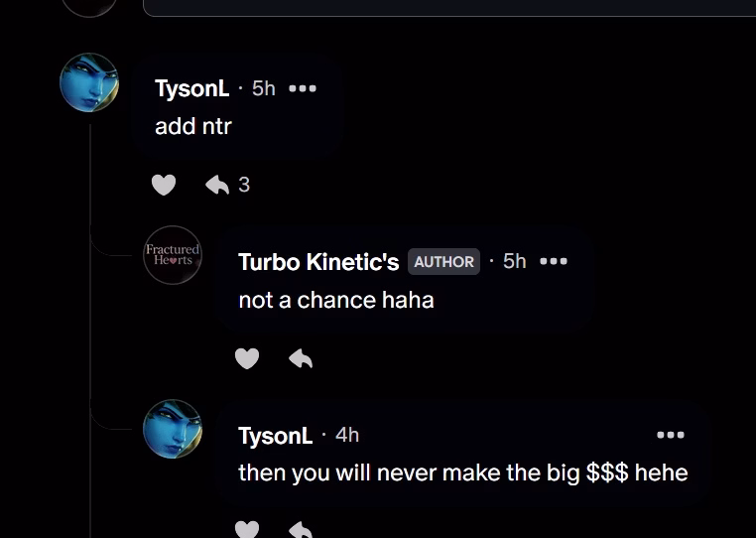Open TysonL's name on the 4h reply

coord(275,436)
